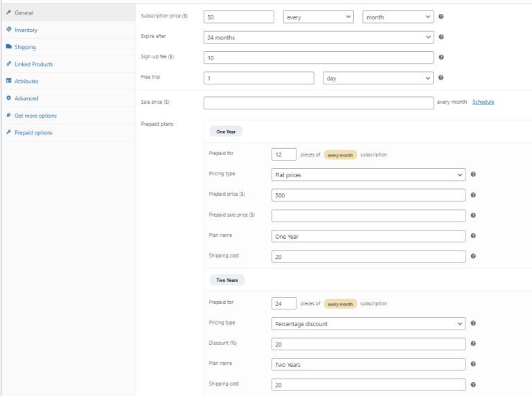Show help for One Year shipping cost
This screenshot has height=396, width=532.
473,256
